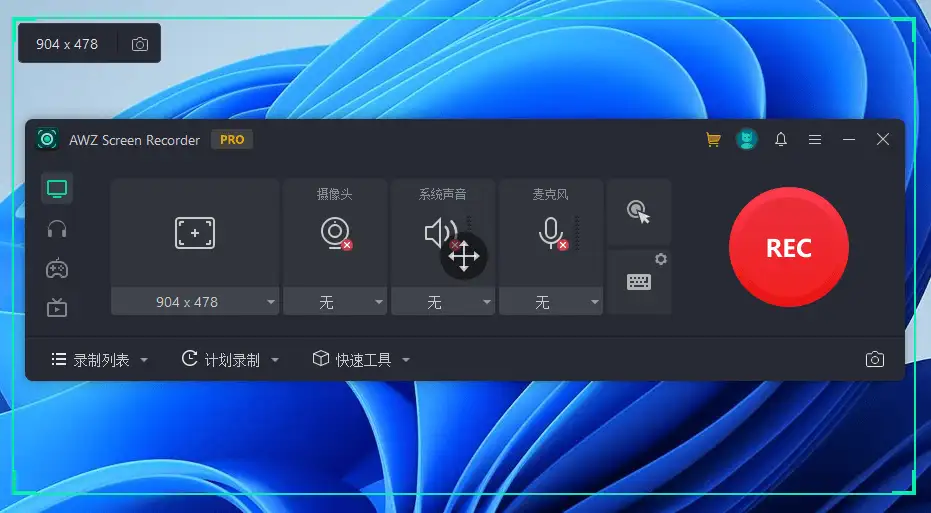
Task: Expand the 录制列表 dropdown arrow
Action: (144, 360)
